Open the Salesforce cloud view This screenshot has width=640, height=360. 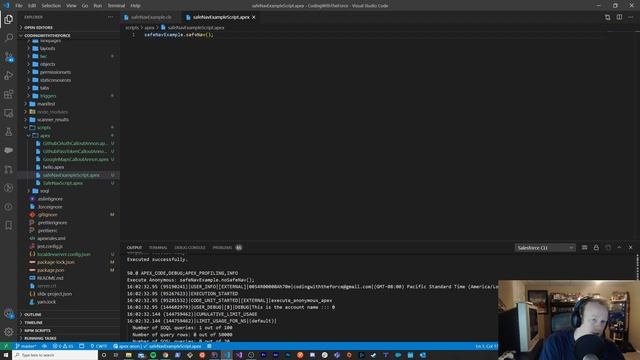(x=9, y=150)
